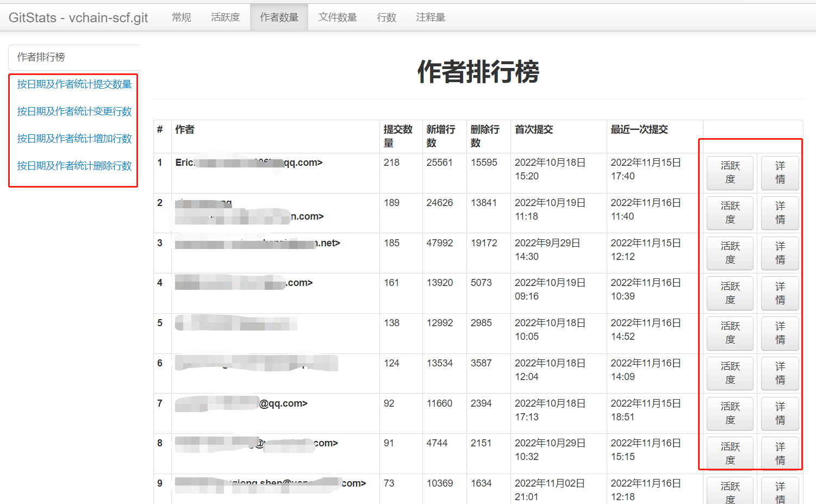816x504 pixels.
Task: Click commit count 218
Action: [391, 163]
